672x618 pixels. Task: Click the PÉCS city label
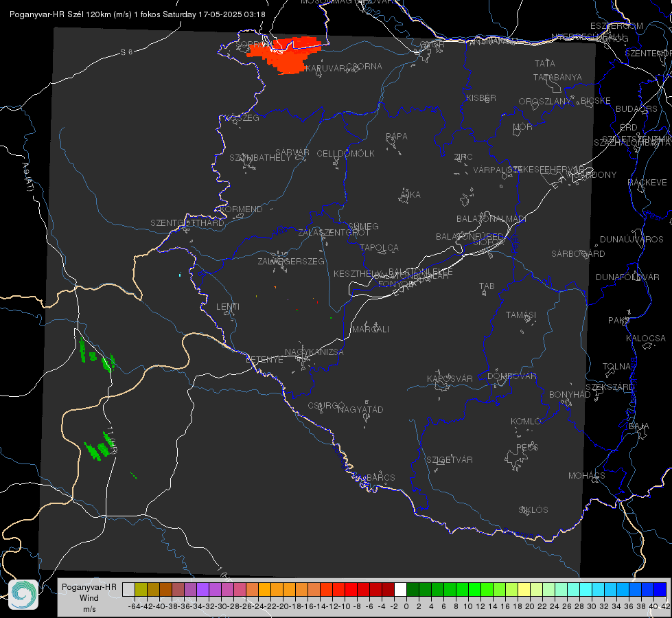coord(527,447)
